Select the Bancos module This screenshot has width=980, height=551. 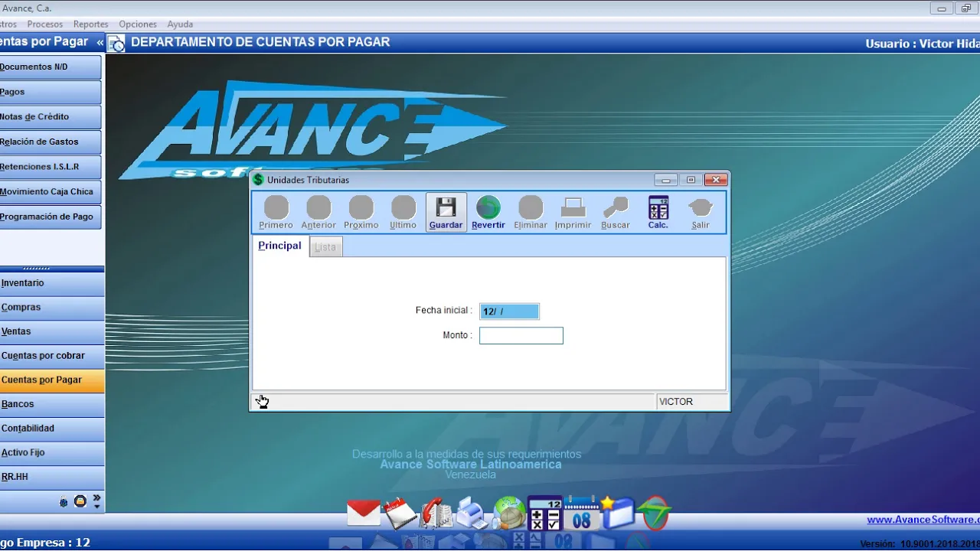[x=52, y=404]
